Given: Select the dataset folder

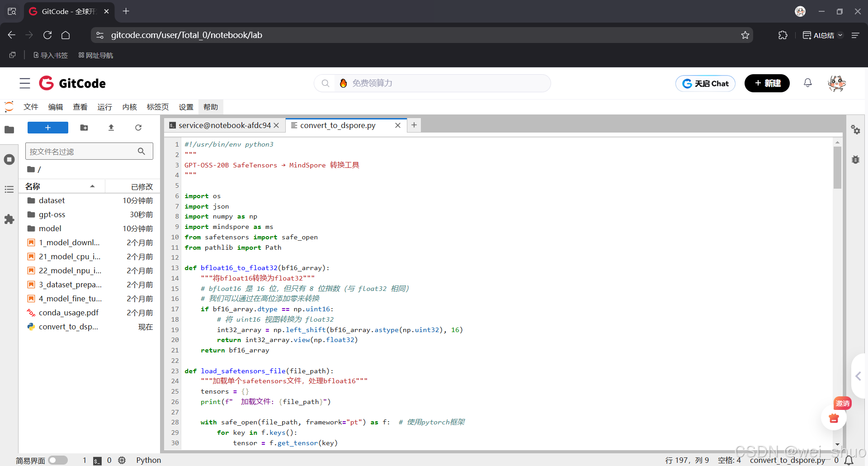Looking at the screenshot, I should tap(89, 200).
